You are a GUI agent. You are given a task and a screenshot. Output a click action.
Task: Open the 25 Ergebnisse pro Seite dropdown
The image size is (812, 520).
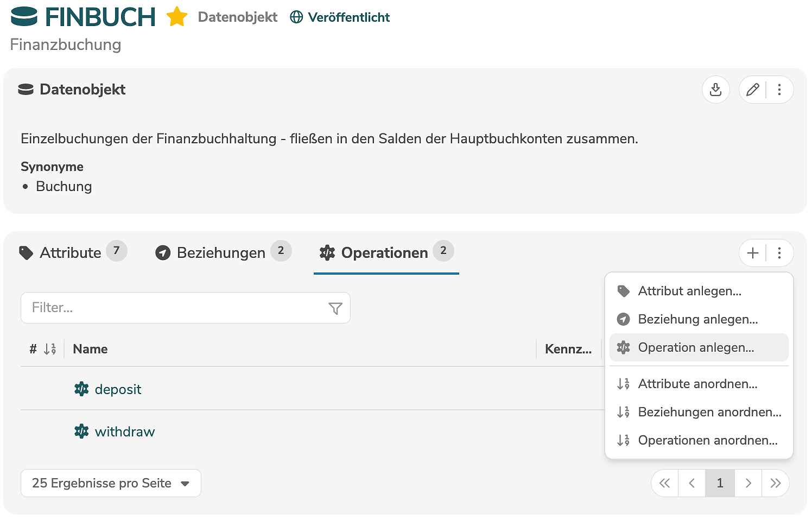point(110,483)
